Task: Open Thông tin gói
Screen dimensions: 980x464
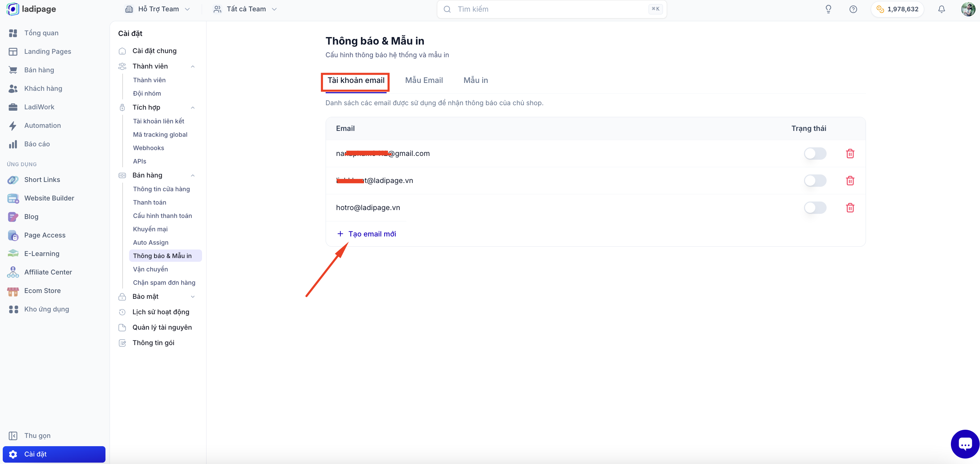Action: point(153,343)
